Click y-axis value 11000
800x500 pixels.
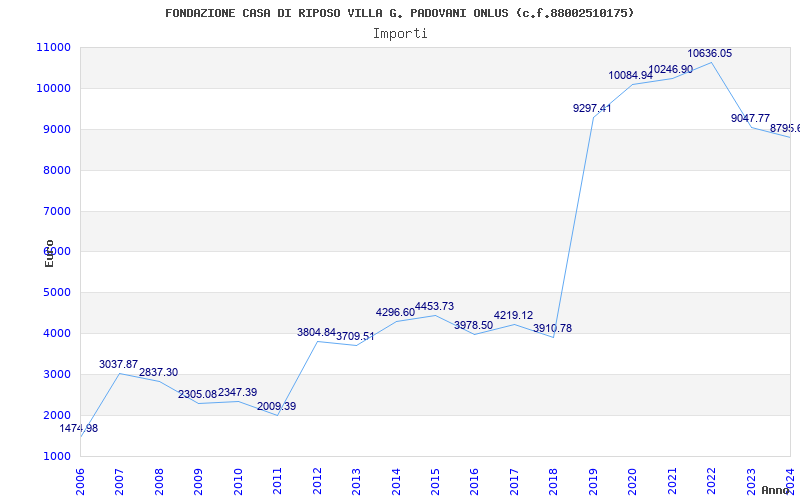point(53,47)
